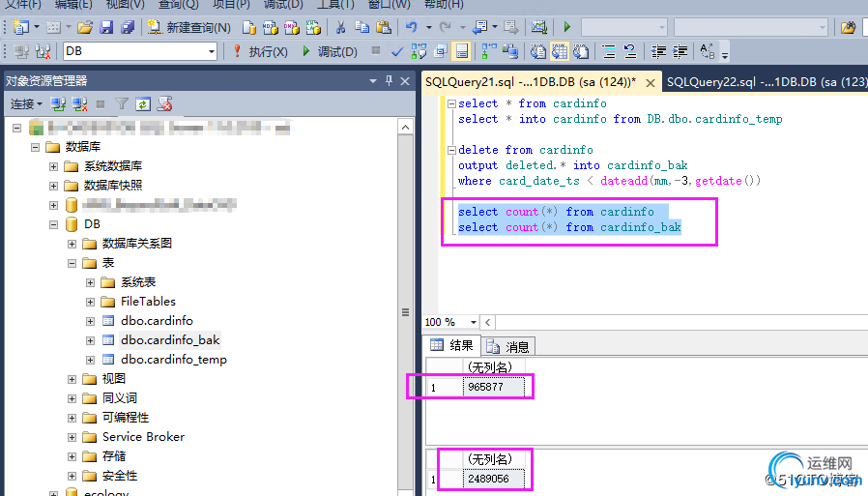
Task: Toggle IntelliSense enabled
Action: pos(461,51)
